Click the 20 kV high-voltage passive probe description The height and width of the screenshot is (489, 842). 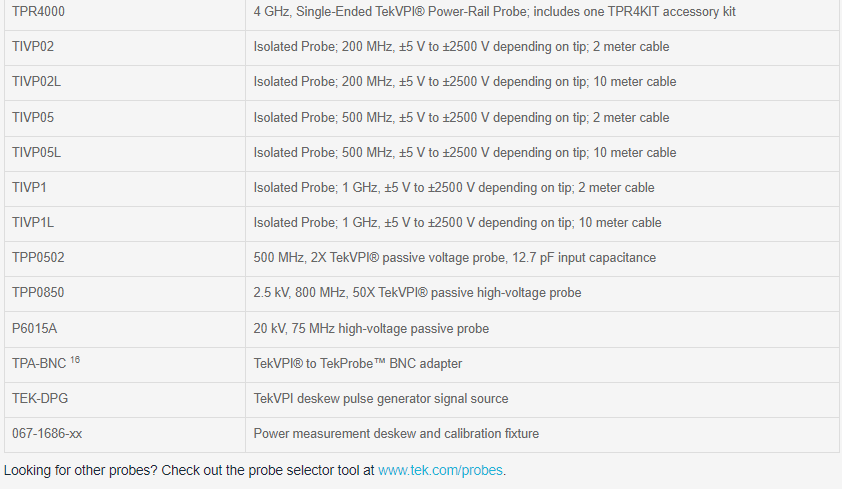tap(371, 328)
